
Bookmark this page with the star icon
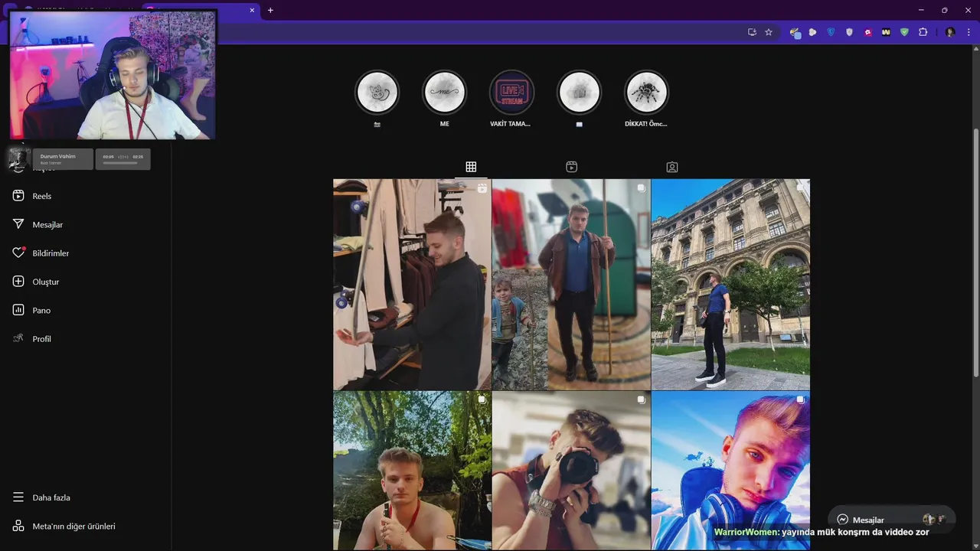(x=769, y=32)
